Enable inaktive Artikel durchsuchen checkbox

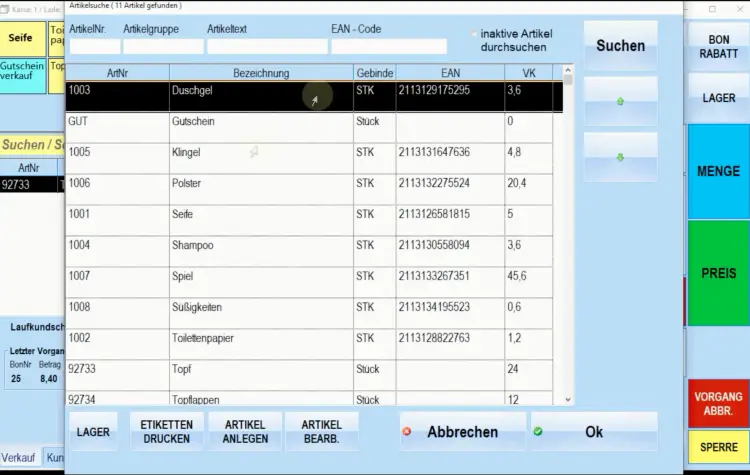click(474, 34)
